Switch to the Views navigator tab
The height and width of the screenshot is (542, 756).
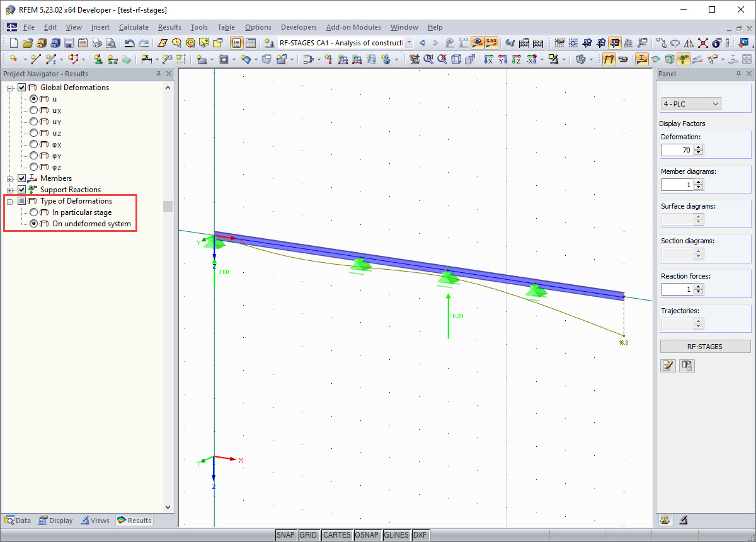coord(96,521)
